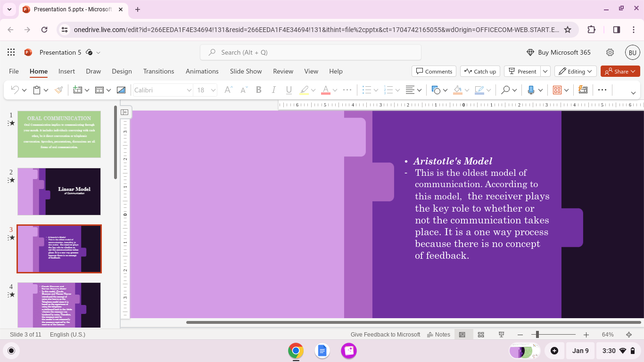644x362 pixels.
Task: Open the Editing mode dropdown
Action: (x=576, y=72)
